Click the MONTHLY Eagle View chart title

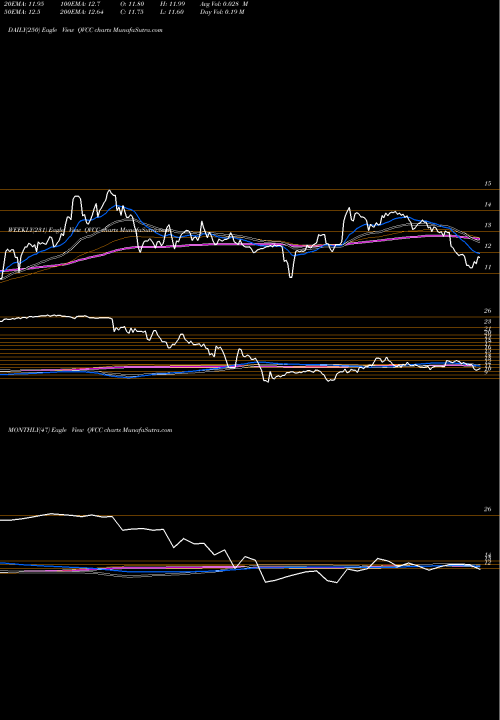click(x=90, y=430)
